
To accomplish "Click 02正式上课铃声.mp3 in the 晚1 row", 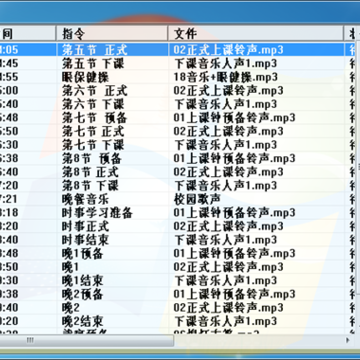I will (x=228, y=267).
